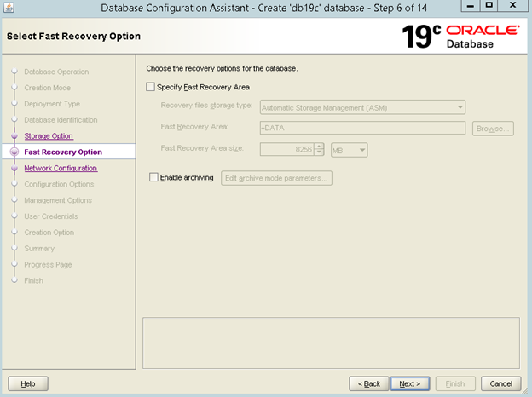Click the Fast Recovery Area size field
Image resolution: width=532 pixels, height=397 pixels.
[287, 149]
